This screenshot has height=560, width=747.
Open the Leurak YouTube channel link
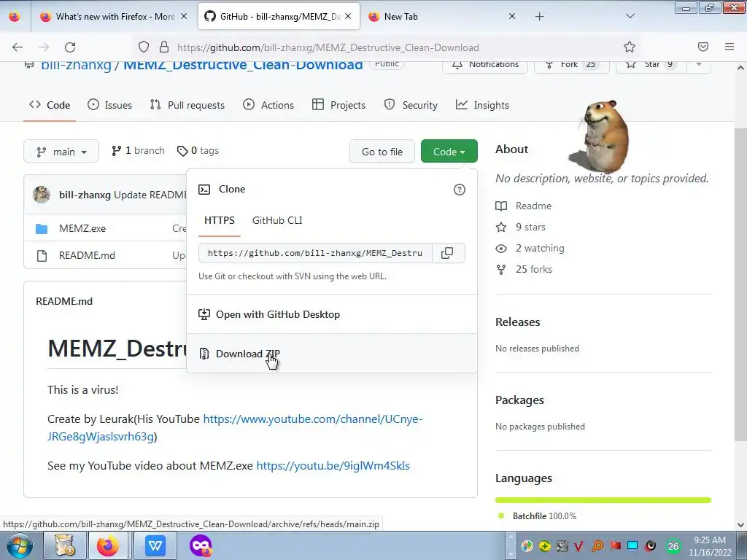coord(235,427)
